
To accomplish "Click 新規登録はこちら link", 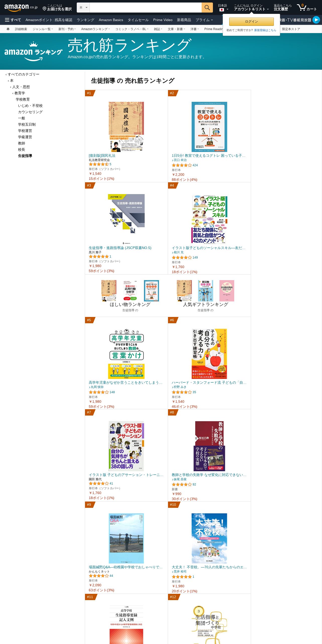I will 265,30.
